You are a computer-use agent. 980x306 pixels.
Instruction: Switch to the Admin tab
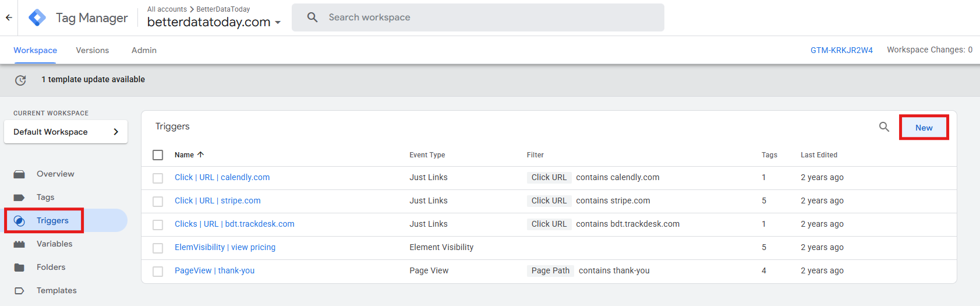[144, 50]
